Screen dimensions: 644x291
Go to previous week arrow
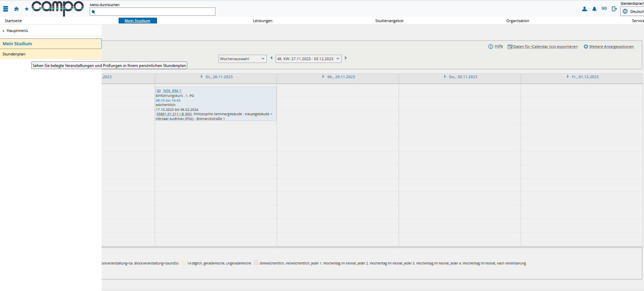click(x=271, y=58)
